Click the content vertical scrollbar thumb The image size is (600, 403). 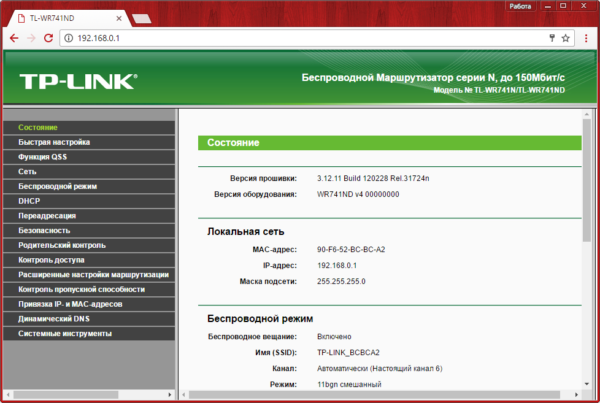click(587, 180)
